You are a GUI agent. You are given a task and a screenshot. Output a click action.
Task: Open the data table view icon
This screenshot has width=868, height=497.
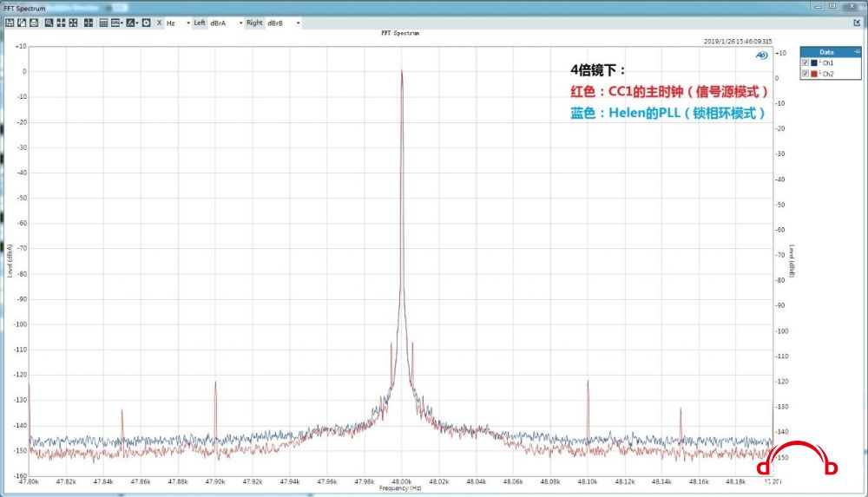click(103, 23)
